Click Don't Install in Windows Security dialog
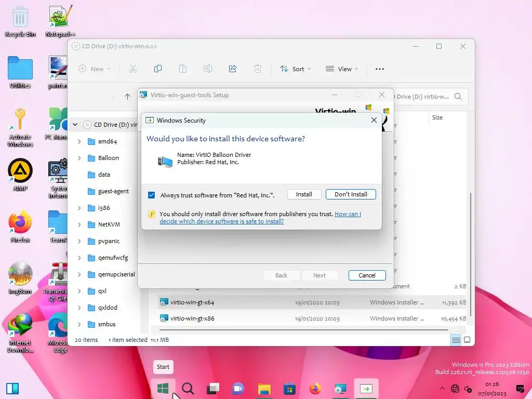532x399 pixels. [x=351, y=194]
